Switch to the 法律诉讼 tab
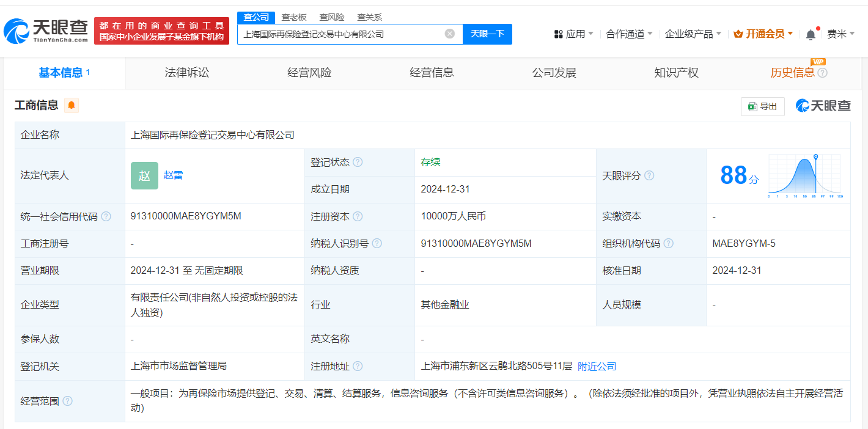Viewport: 868px width, 429px height. (x=187, y=73)
